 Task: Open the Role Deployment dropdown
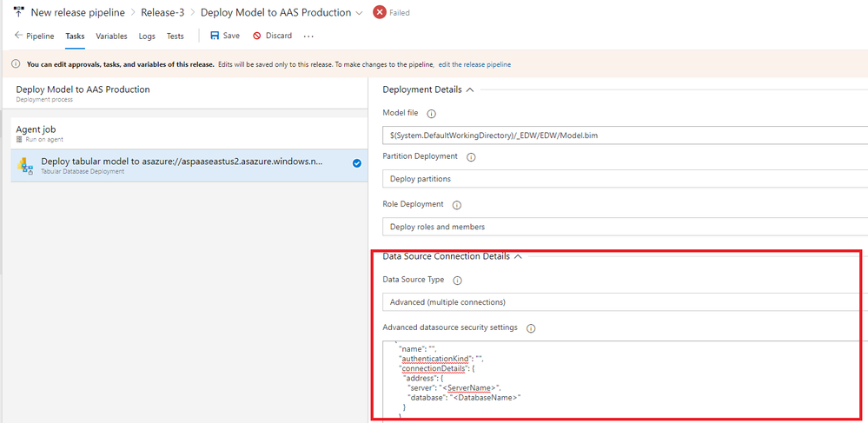pos(622,227)
